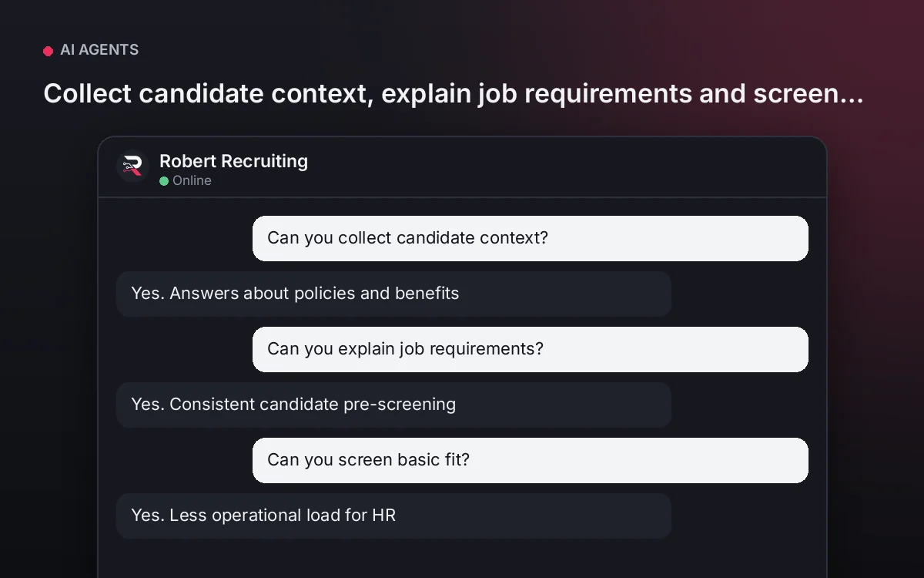
Task: Select message 'Can you explain job requirements?'
Action: point(531,349)
